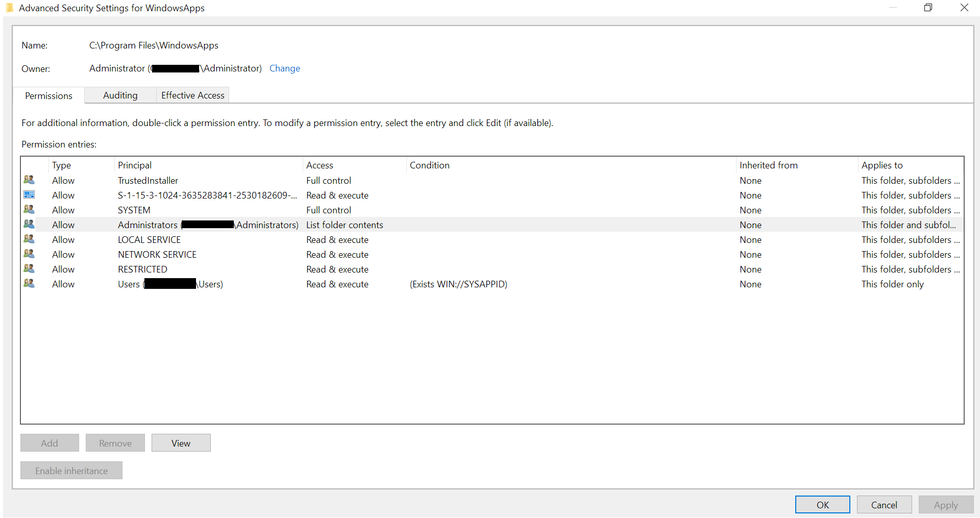
Task: Sort by the Principal column header
Action: (x=208, y=165)
